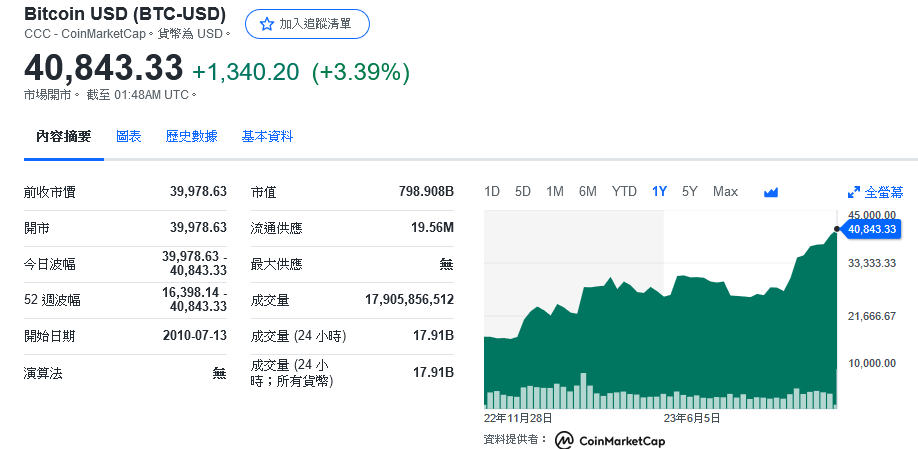Click the 33,333.33 axis label
Image resolution: width=918 pixels, height=449 pixels.
(x=872, y=263)
